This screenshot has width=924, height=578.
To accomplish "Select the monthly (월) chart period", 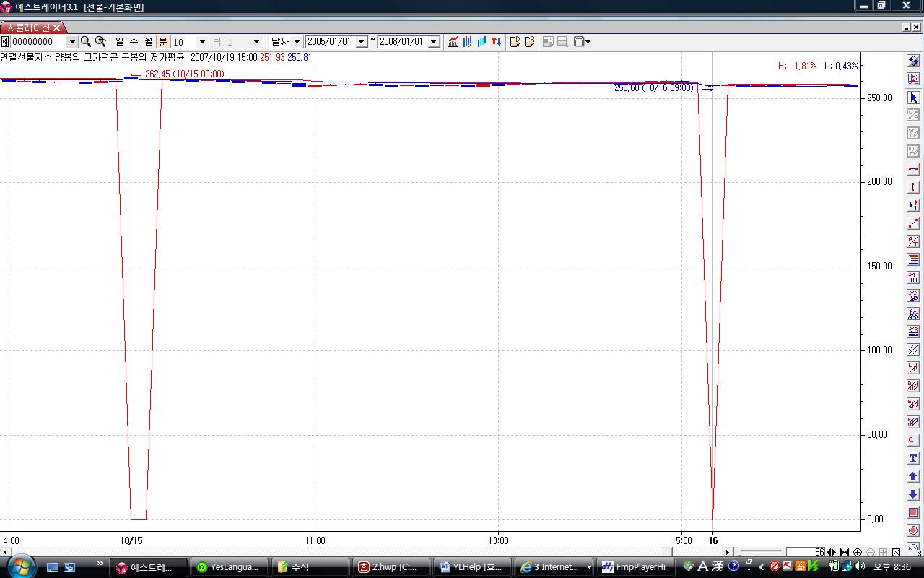I will (148, 42).
